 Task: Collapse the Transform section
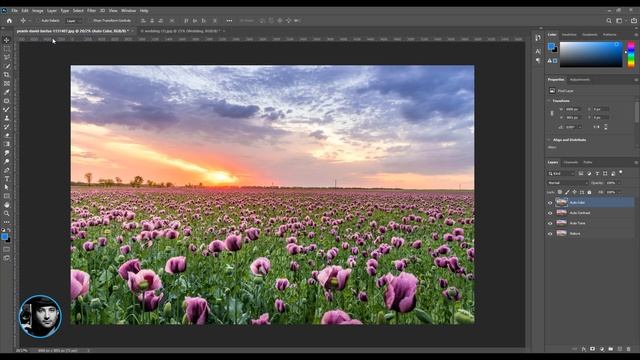tap(549, 100)
